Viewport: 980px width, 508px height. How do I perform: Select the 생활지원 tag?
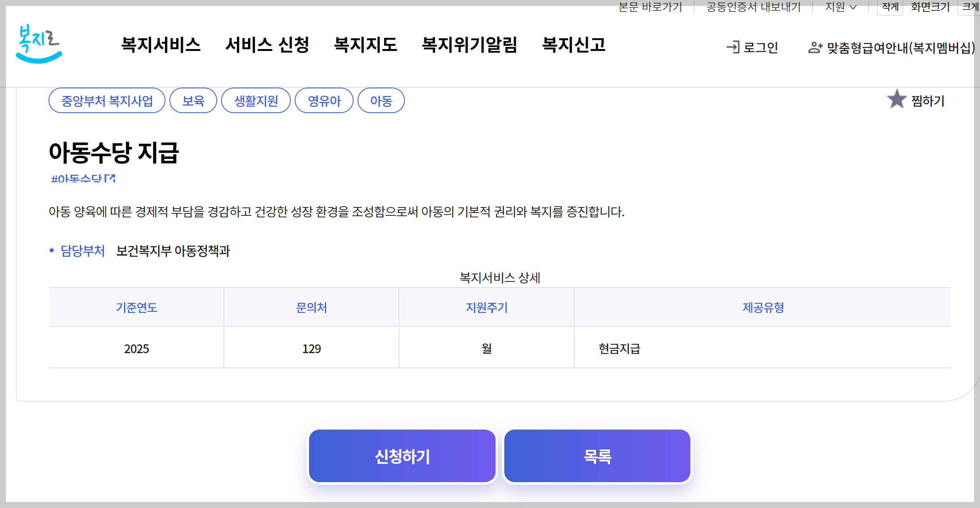pos(256,101)
